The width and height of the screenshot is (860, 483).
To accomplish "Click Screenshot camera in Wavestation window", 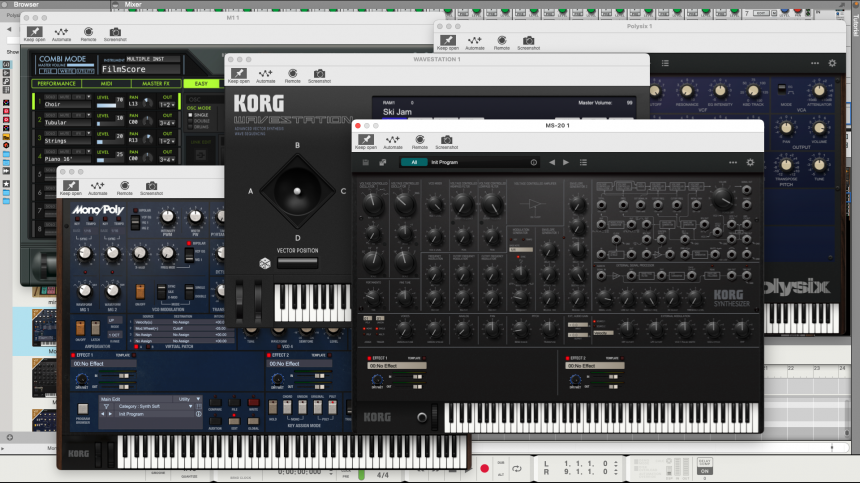I will pyautogui.click(x=319, y=73).
